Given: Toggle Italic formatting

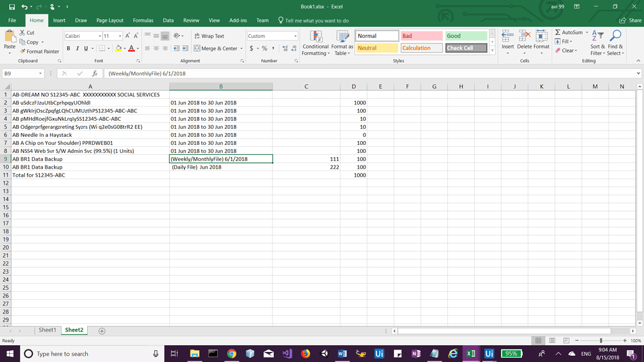Looking at the screenshot, I should (x=77, y=49).
